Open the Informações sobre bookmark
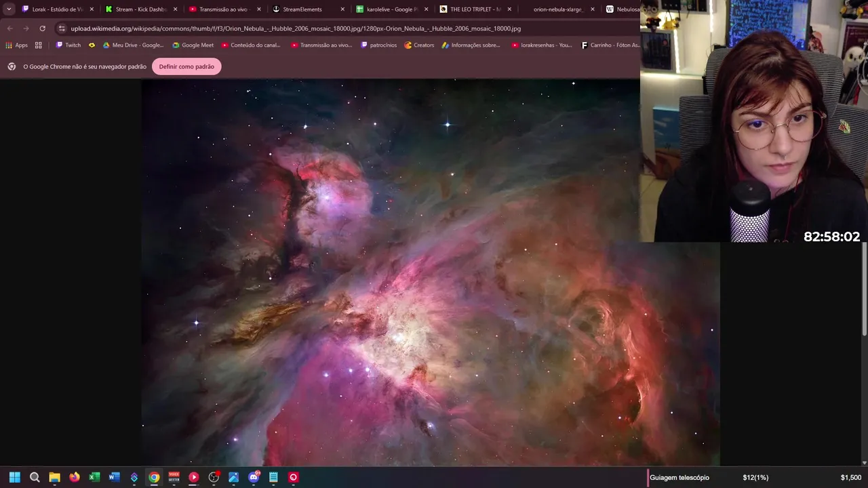Viewport: 868px width, 488px height. click(x=471, y=45)
